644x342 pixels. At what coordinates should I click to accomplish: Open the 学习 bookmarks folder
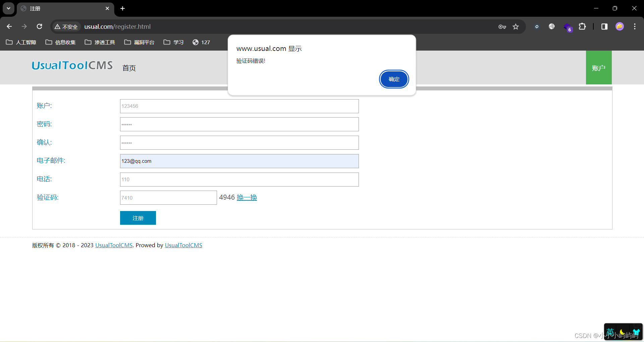point(173,42)
